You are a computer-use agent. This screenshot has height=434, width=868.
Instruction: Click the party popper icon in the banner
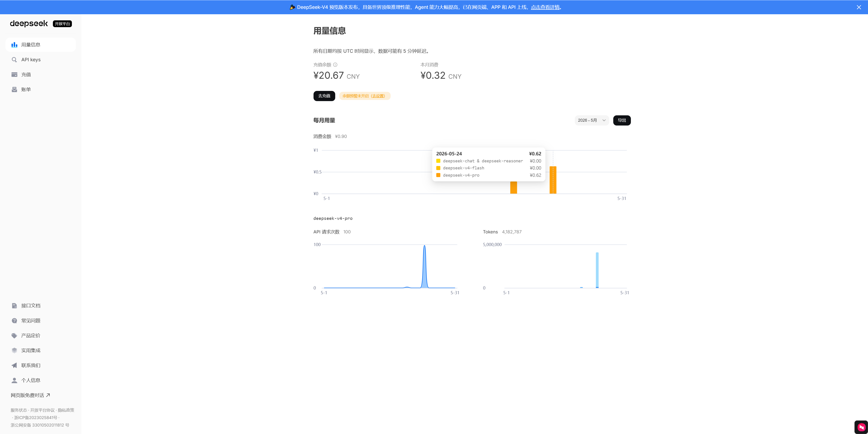coord(292,7)
